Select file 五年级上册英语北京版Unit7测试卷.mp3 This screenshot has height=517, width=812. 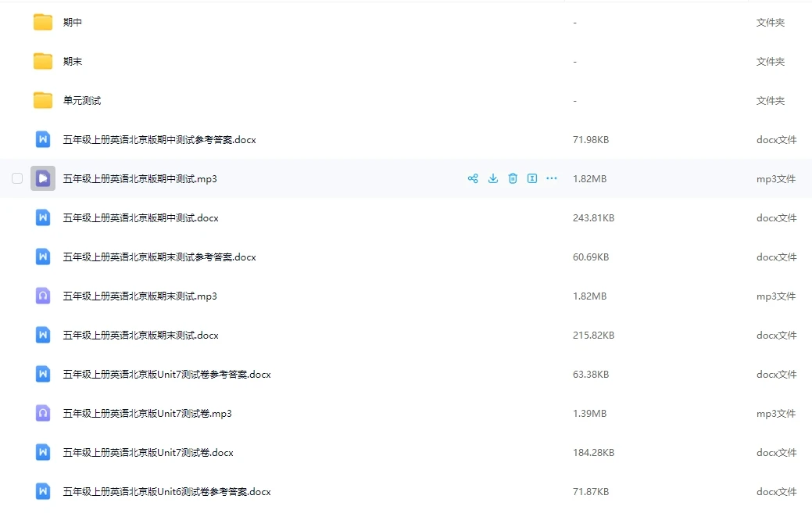(x=148, y=414)
